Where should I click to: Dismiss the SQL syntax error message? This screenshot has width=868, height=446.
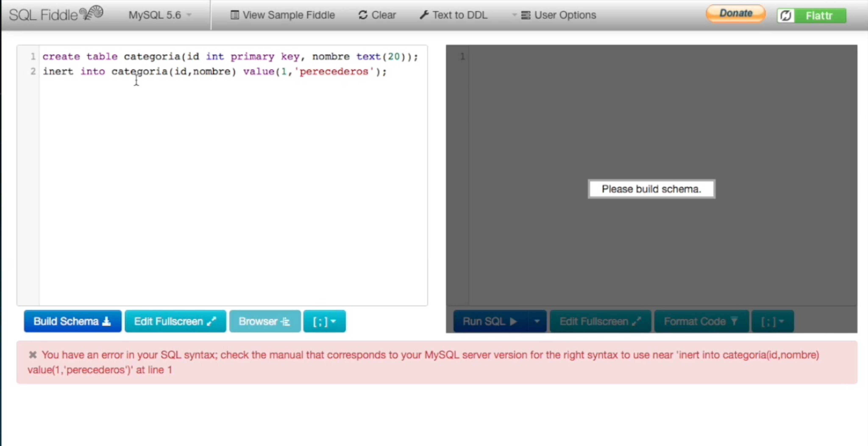pyautogui.click(x=33, y=355)
